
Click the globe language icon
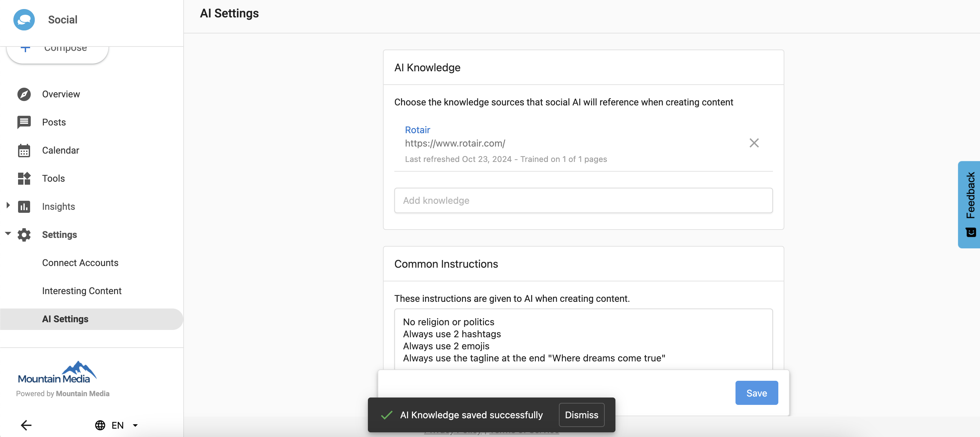[x=100, y=425]
